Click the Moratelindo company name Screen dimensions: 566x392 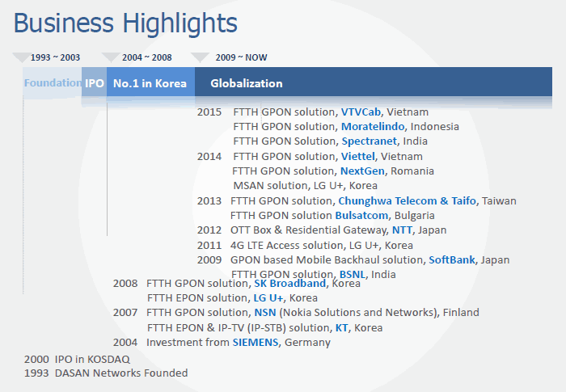[373, 126]
